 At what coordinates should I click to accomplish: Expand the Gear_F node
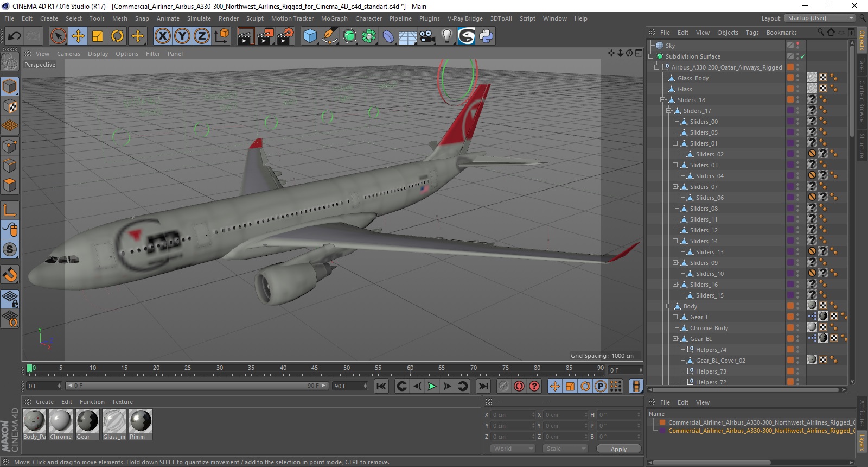675,317
